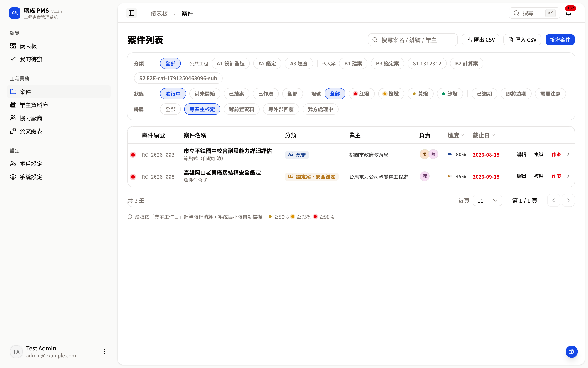Screen dimensions: 588x368
Task: Open the per-page 10 dropdown
Action: 487,201
